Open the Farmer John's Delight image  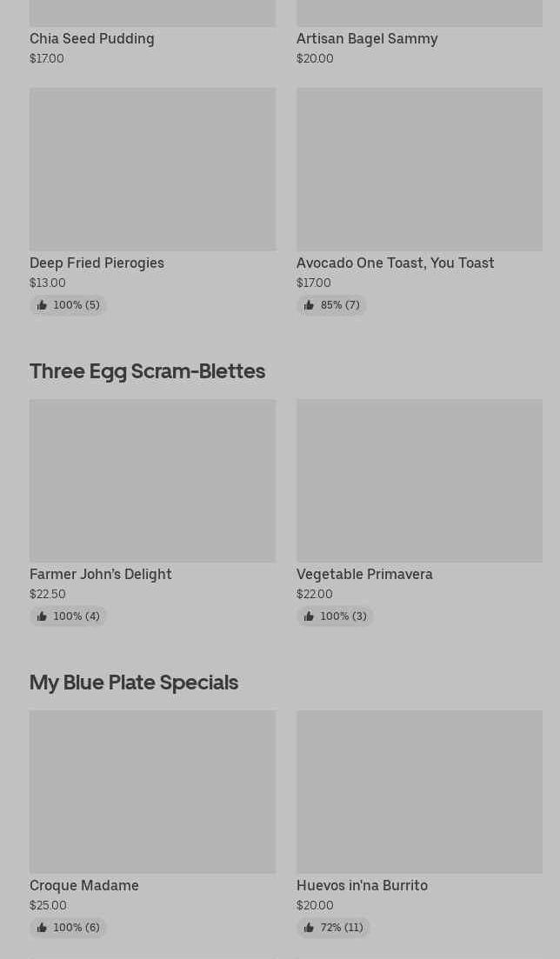pos(152,480)
